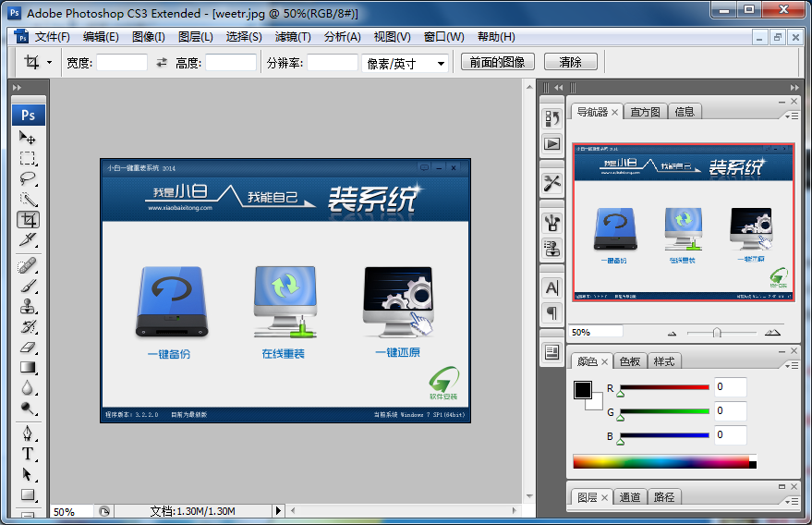
Task: Open the Crop tool preset picker
Action: pos(49,63)
